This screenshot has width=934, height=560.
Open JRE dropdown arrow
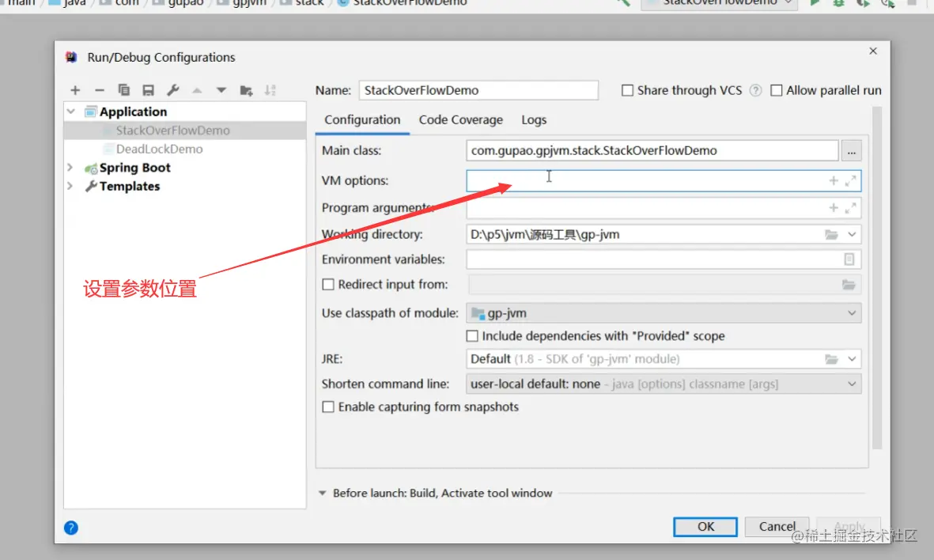tap(852, 359)
